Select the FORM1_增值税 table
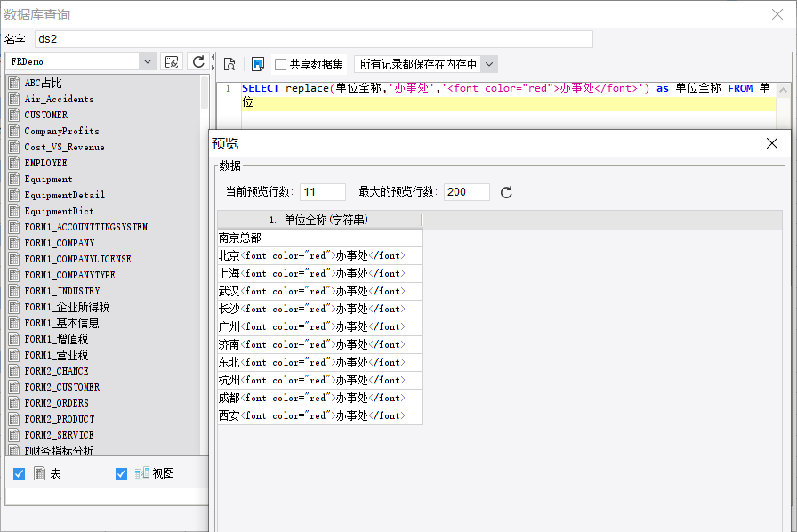This screenshot has width=797, height=532. pyautogui.click(x=104, y=339)
